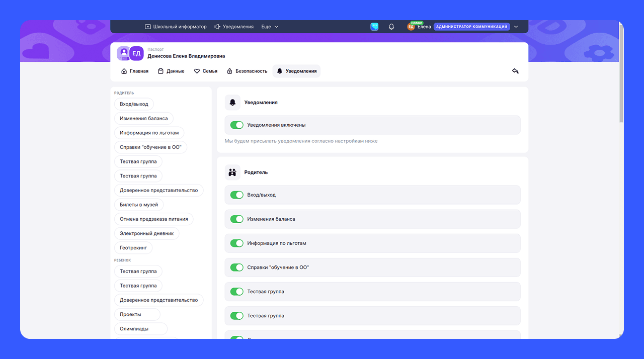Click the passport profile picture icon
The image size is (644, 359).
[123, 53]
